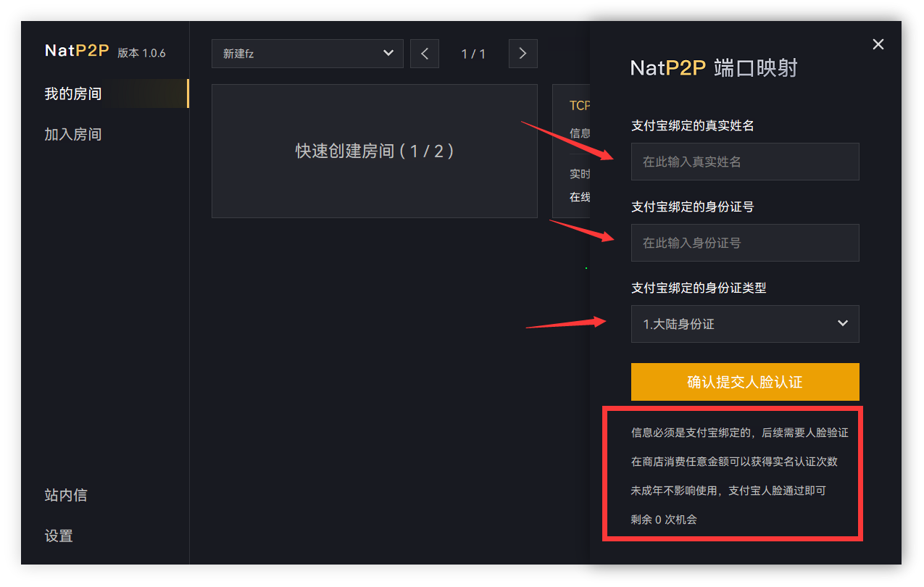
Task: Click the 支付宝绑定的身份证类型 label
Action: [x=699, y=288]
